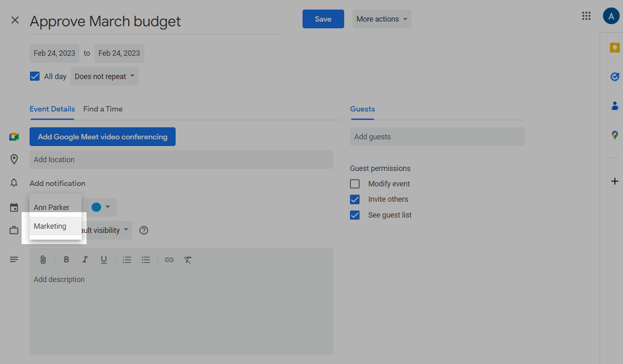The width and height of the screenshot is (623, 364).
Task: Expand the Does not repeat dropdown
Action: [x=104, y=77]
